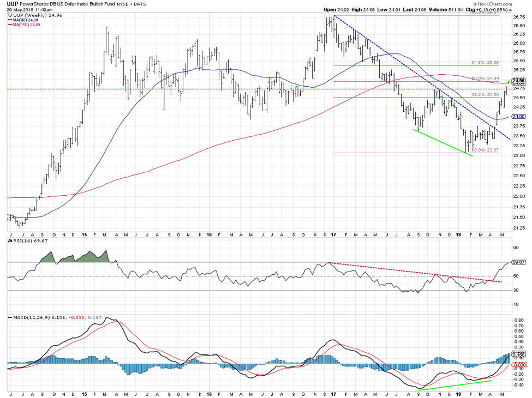
Task: Click the RSI value tag 69.67 on axis
Action: 518,262
